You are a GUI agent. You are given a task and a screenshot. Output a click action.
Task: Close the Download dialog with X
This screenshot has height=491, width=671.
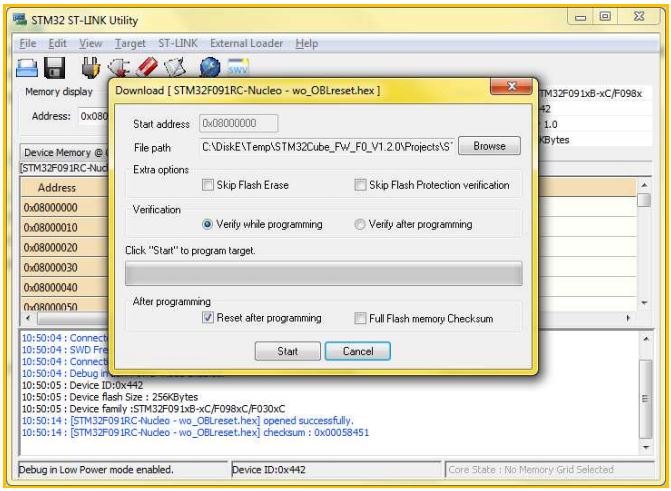coord(511,87)
